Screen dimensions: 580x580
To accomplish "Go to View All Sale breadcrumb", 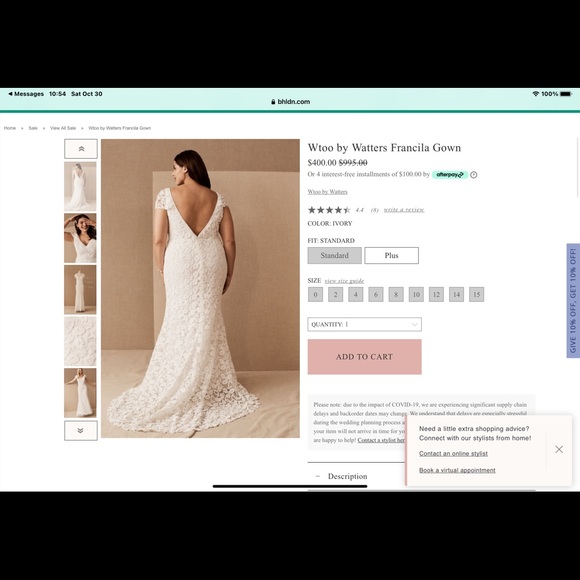I will (x=63, y=128).
